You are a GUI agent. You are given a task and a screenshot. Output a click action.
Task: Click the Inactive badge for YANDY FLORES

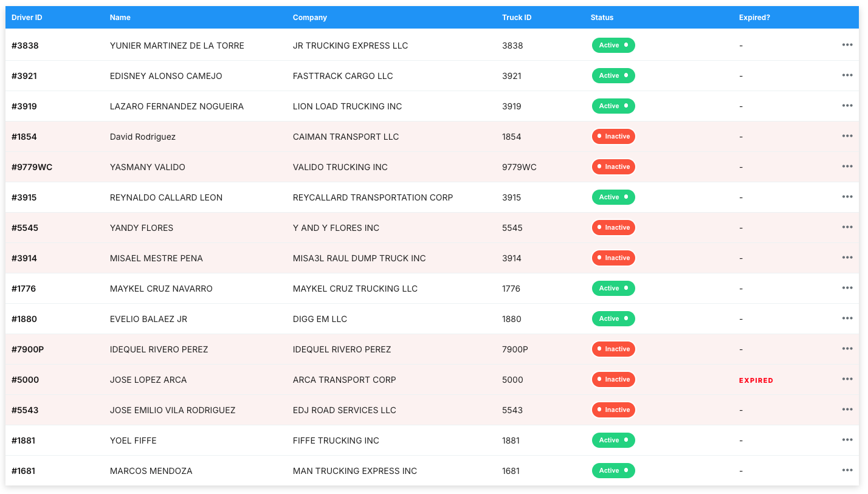point(613,228)
